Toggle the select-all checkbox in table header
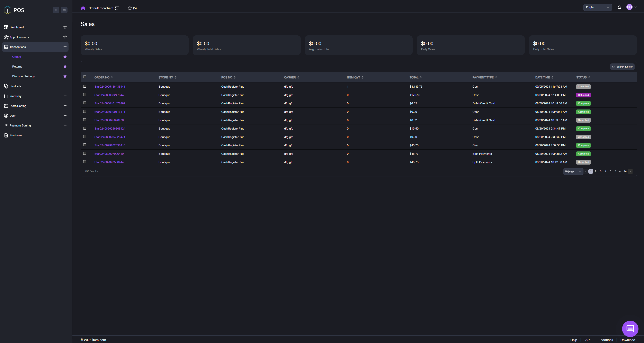The height and width of the screenshot is (343, 644). [85, 77]
